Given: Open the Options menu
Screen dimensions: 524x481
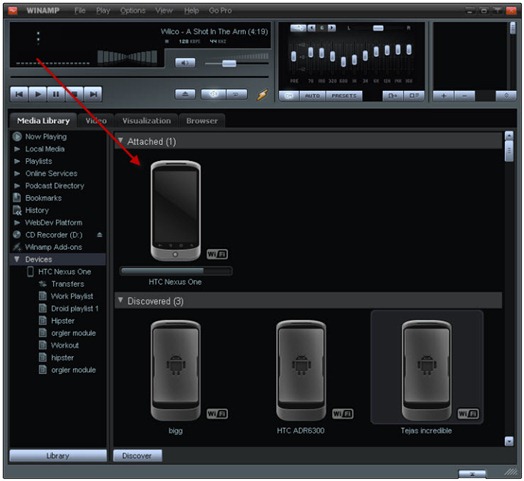Looking at the screenshot, I should click(133, 11).
